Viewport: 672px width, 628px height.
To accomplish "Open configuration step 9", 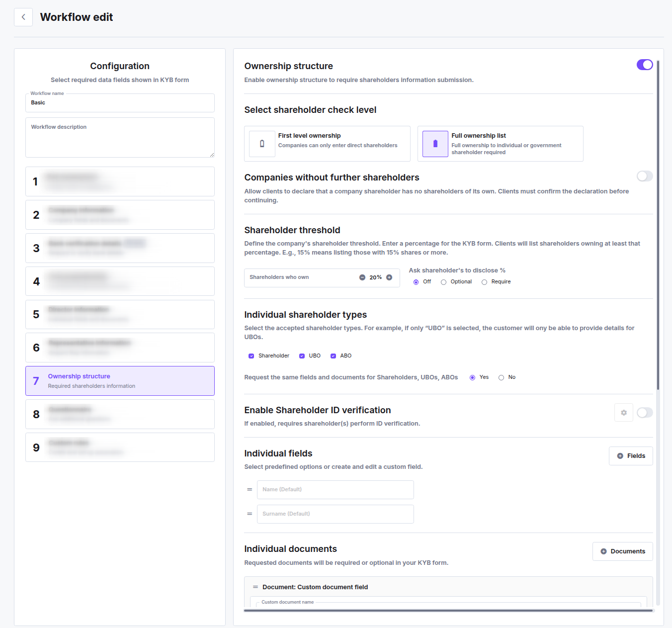I will tap(120, 448).
